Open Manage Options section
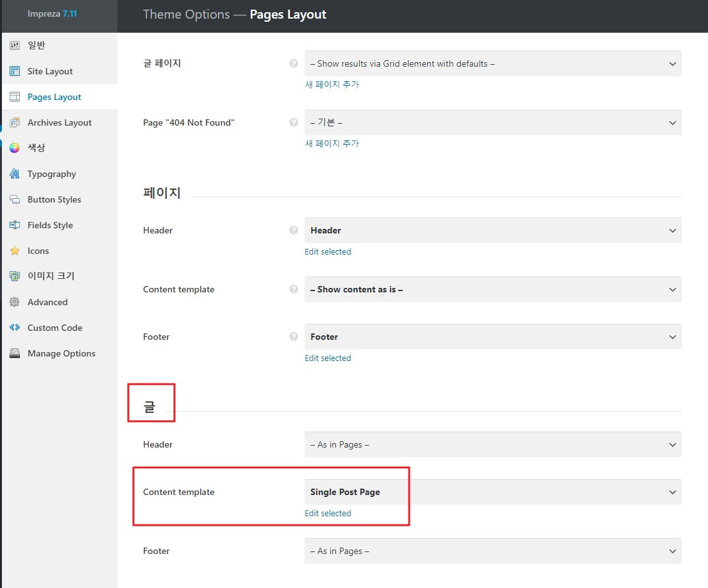The height and width of the screenshot is (588, 708). [x=60, y=353]
